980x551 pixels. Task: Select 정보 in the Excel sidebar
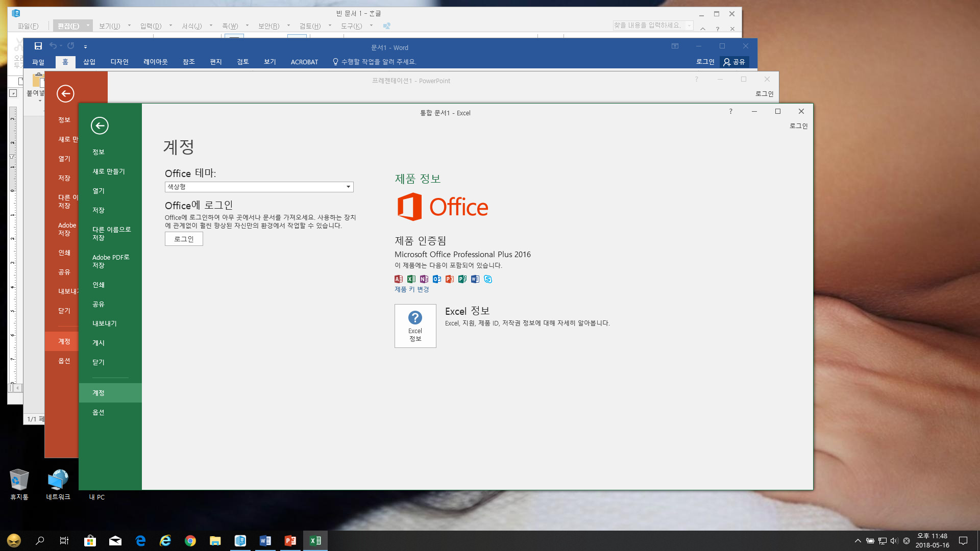click(110, 152)
